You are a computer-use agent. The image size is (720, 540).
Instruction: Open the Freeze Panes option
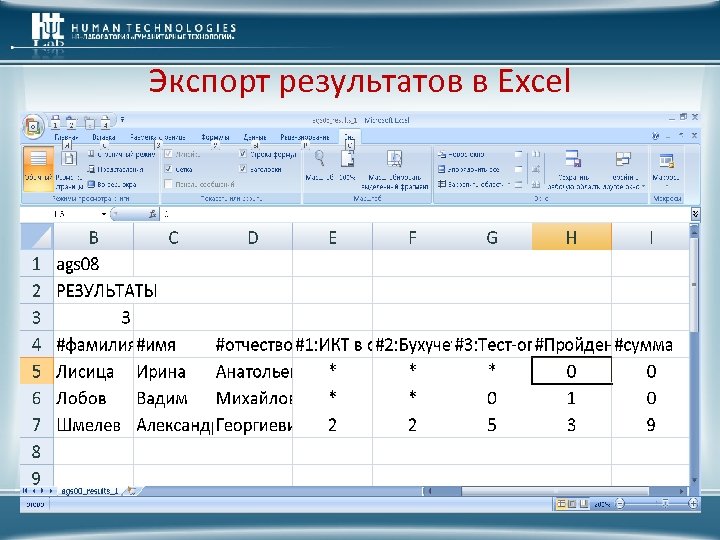pos(474,185)
